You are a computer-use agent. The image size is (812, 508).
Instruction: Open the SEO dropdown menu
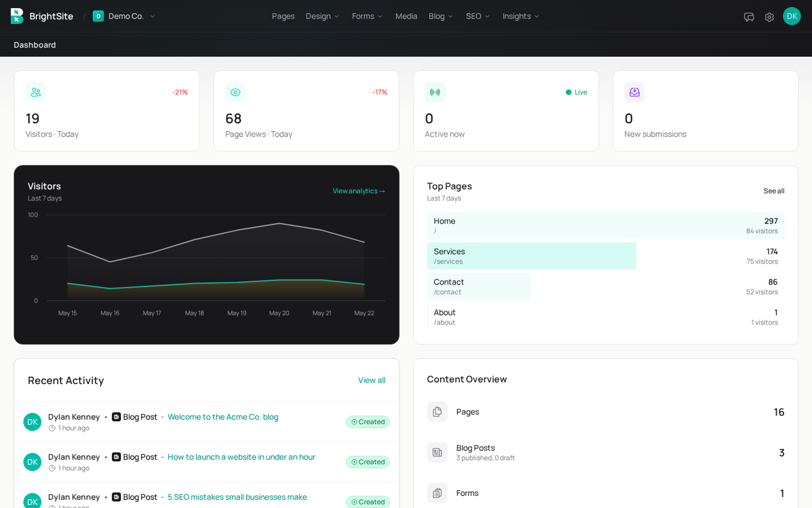(478, 16)
